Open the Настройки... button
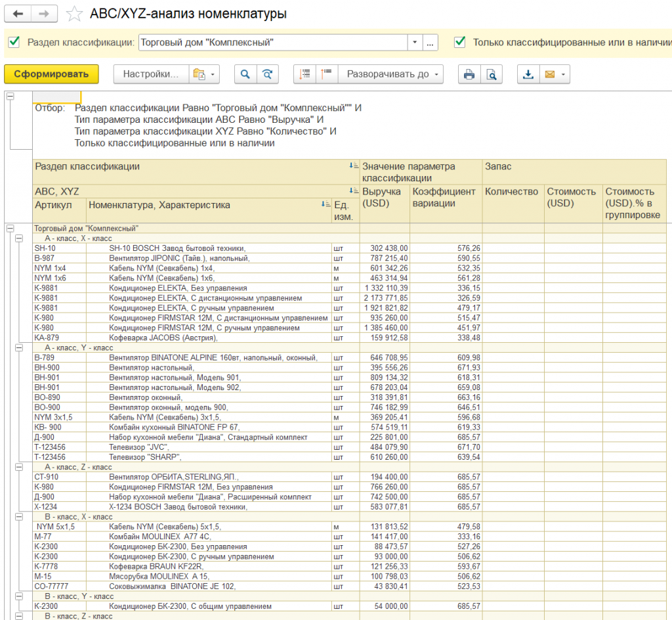 pyautogui.click(x=151, y=74)
